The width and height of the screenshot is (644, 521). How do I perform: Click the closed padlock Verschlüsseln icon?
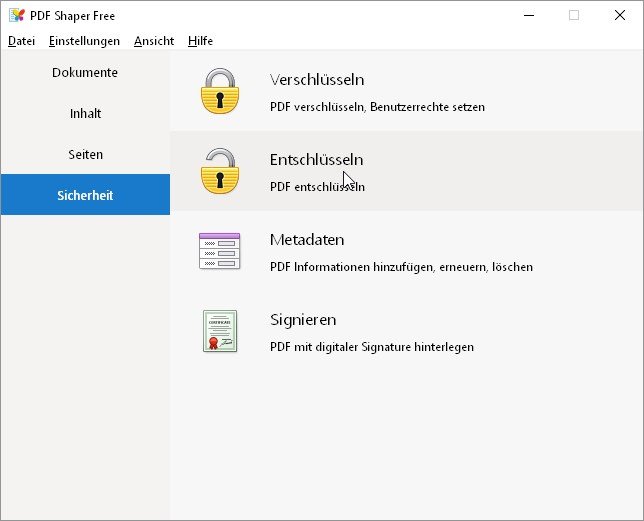tap(220, 91)
